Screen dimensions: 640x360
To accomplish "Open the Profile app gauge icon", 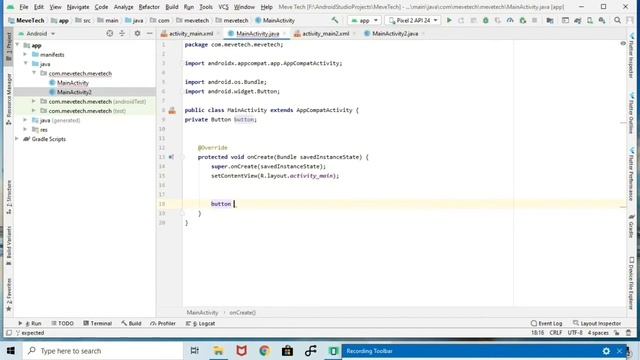I will click(x=510, y=20).
